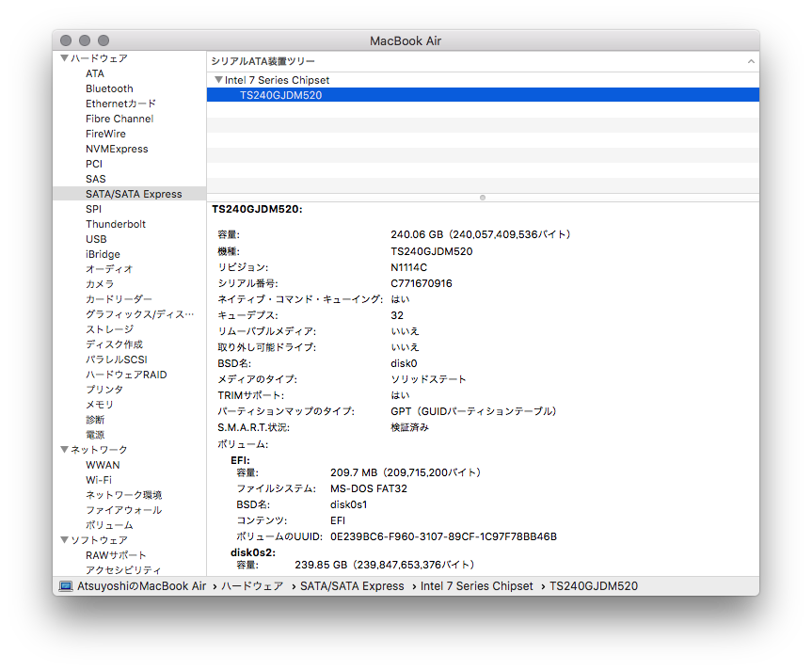Click the BSD名 value disk0
Image resolution: width=812 pixels, height=671 pixels.
pos(404,363)
